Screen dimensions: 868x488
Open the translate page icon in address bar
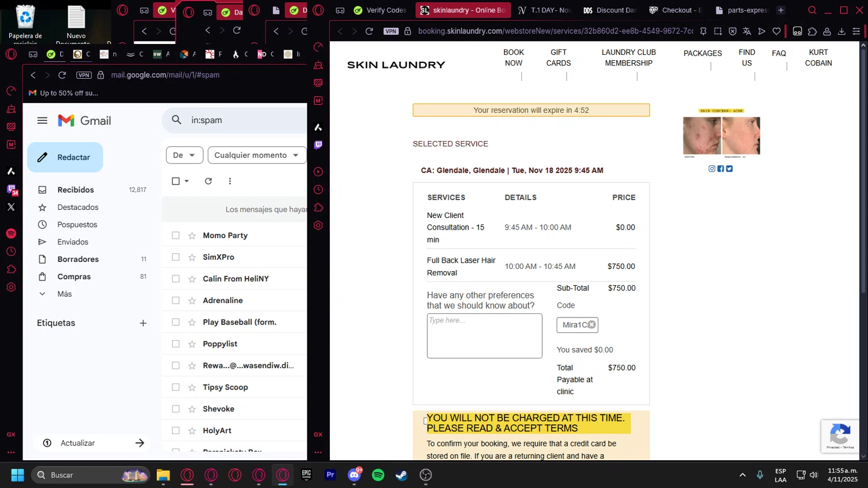coord(747,31)
